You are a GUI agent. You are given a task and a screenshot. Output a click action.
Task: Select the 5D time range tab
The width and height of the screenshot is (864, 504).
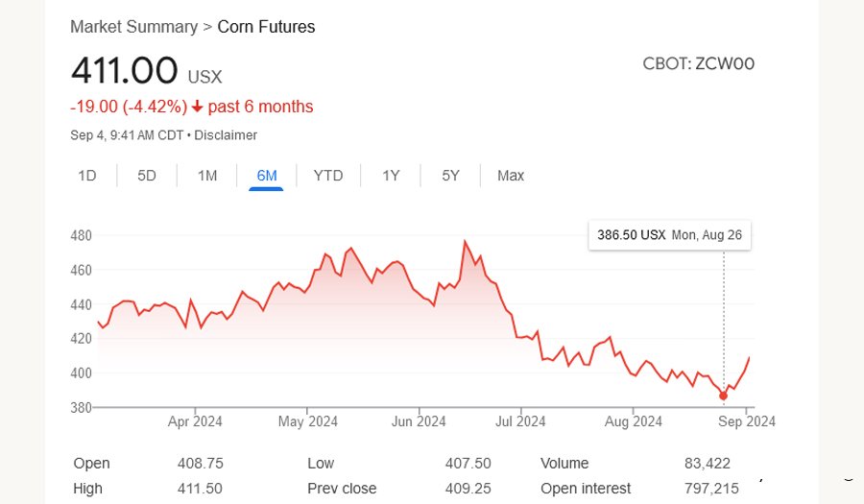click(147, 176)
